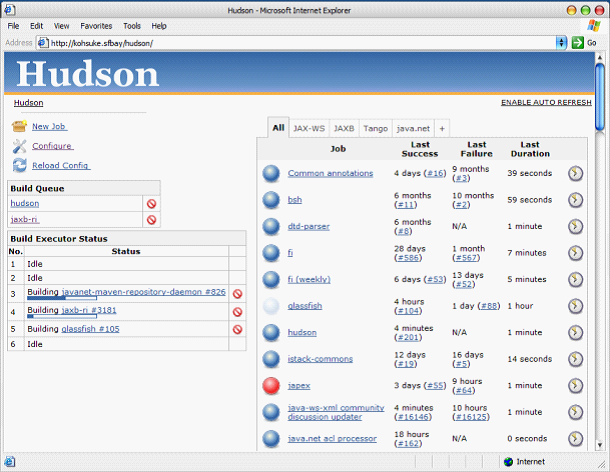This screenshot has width=610, height=472.
Task: Click the Internet zone status bar entry
Action: (x=524, y=462)
